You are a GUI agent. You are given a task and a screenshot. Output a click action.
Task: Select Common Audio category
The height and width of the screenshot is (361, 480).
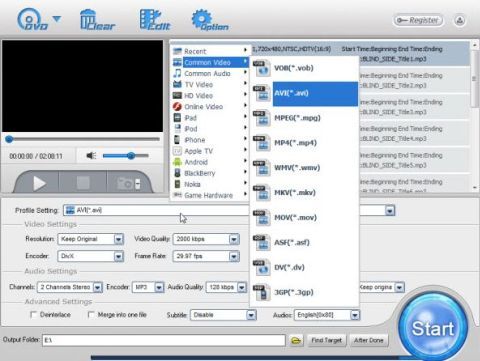coord(210,73)
